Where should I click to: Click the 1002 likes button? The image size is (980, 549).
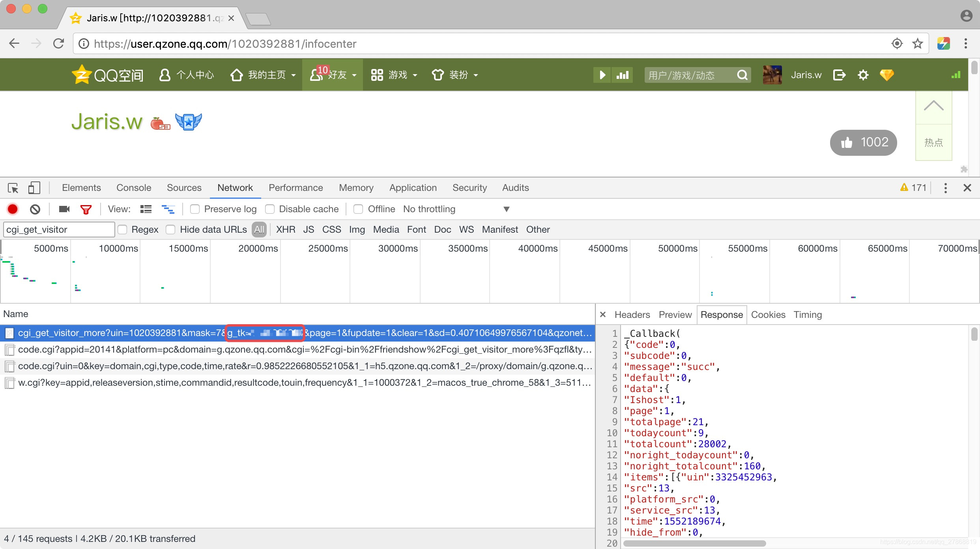coord(863,142)
